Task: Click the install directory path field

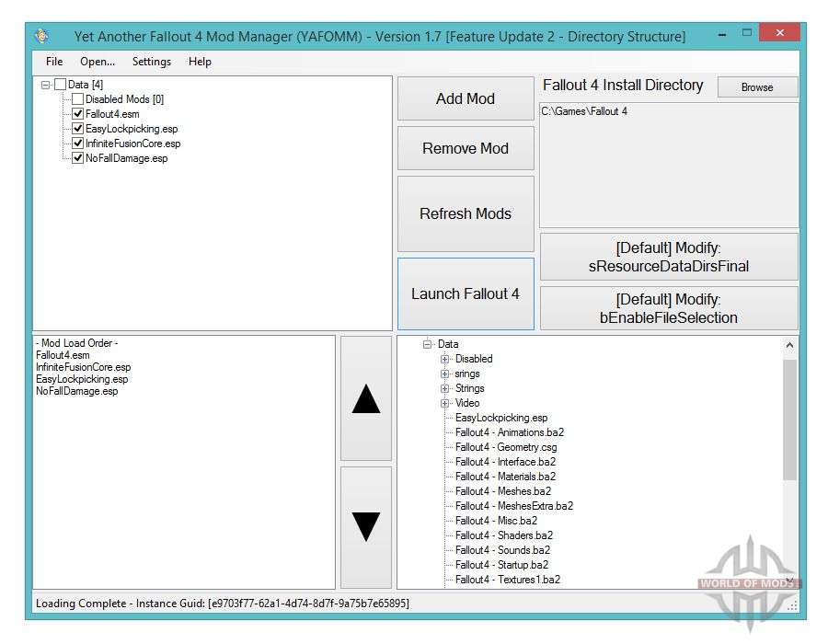Action: [669, 165]
